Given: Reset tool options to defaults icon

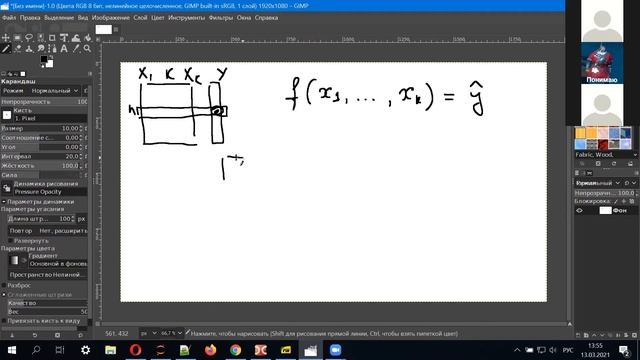Looking at the screenshot, I should pos(80,335).
